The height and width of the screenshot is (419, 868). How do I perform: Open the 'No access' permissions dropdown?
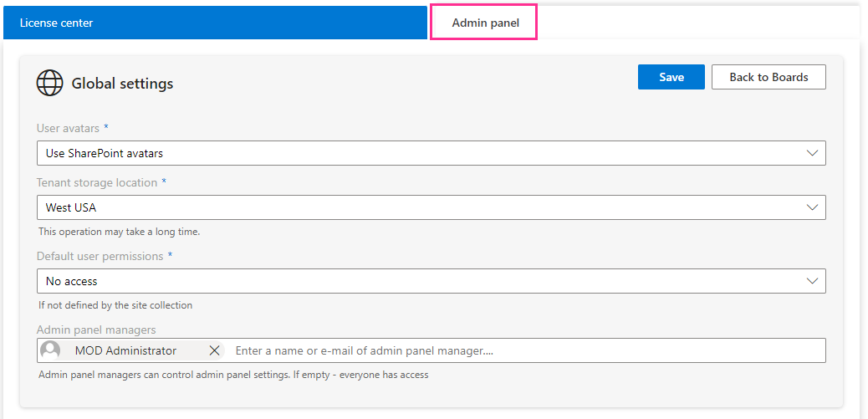tap(418, 281)
